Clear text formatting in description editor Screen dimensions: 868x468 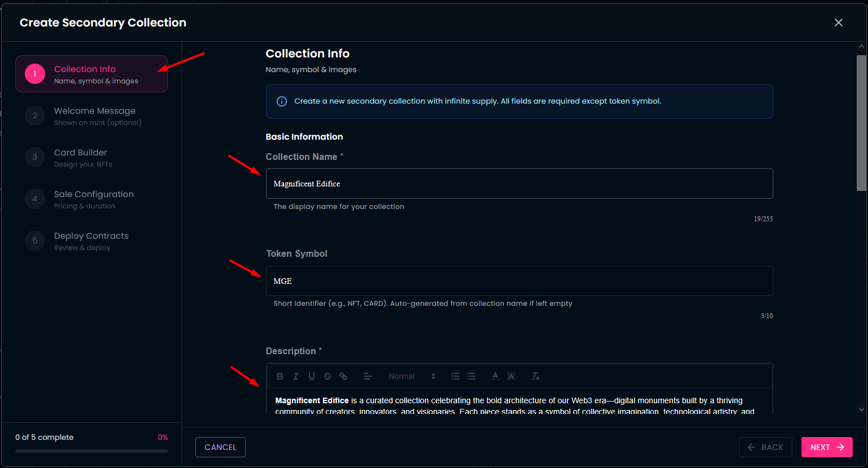[535, 376]
